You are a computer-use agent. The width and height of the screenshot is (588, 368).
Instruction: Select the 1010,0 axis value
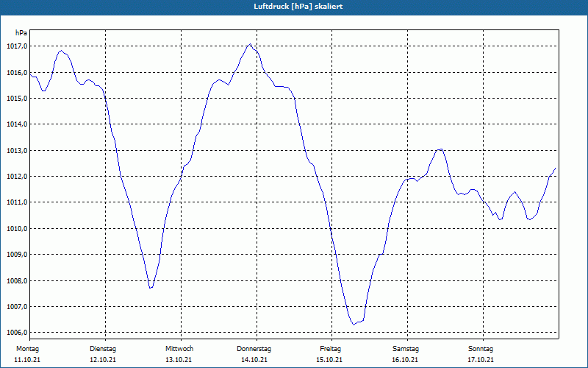[x=17, y=229]
